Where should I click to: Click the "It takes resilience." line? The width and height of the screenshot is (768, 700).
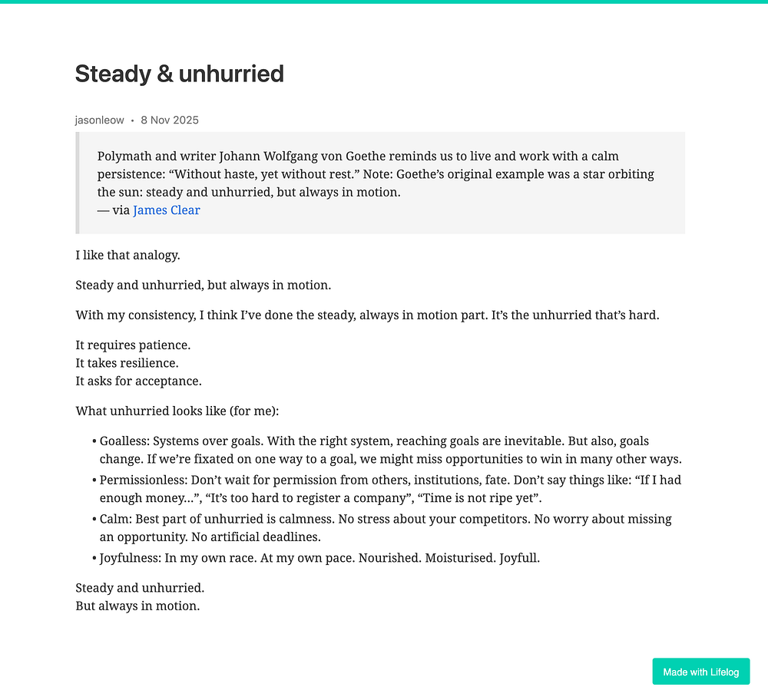click(127, 363)
